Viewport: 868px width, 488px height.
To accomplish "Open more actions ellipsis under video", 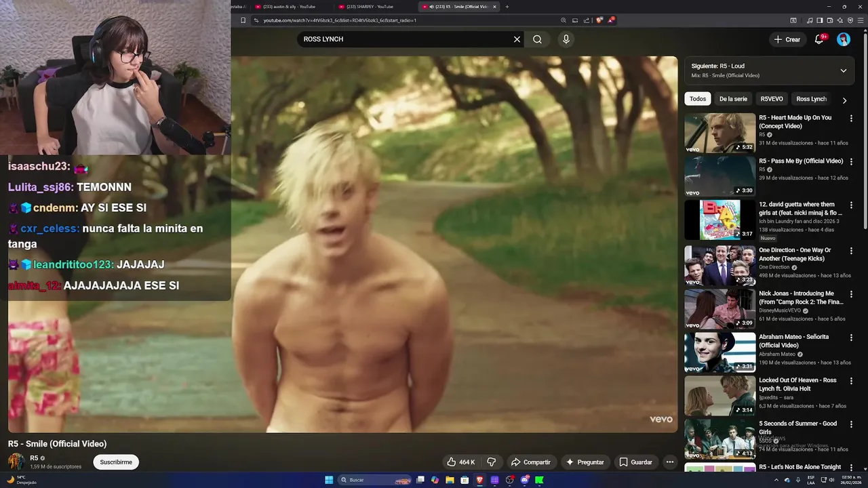I will [670, 462].
